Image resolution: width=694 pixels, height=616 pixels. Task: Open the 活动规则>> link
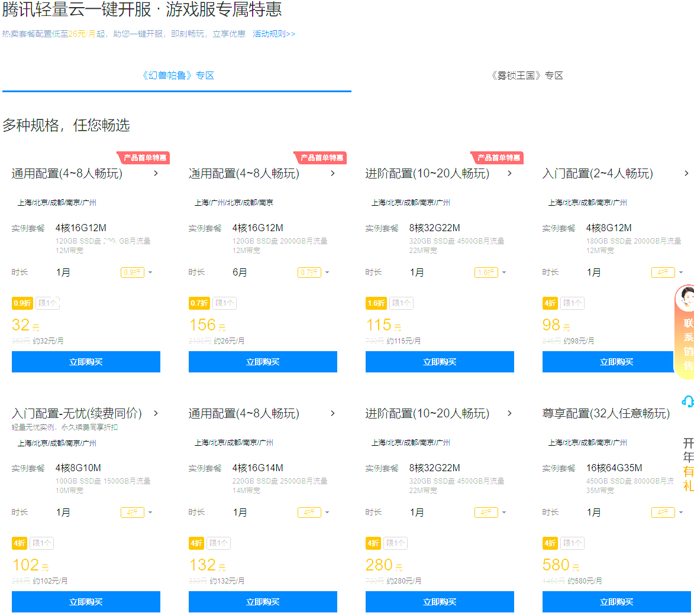coord(273,34)
